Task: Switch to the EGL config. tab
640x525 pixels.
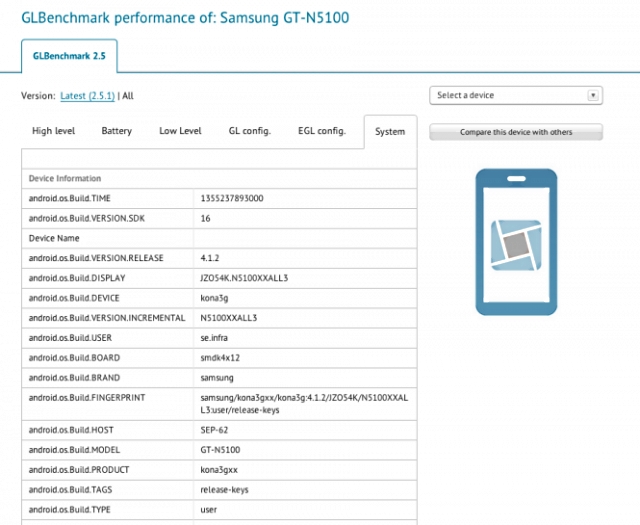Action: 322,131
